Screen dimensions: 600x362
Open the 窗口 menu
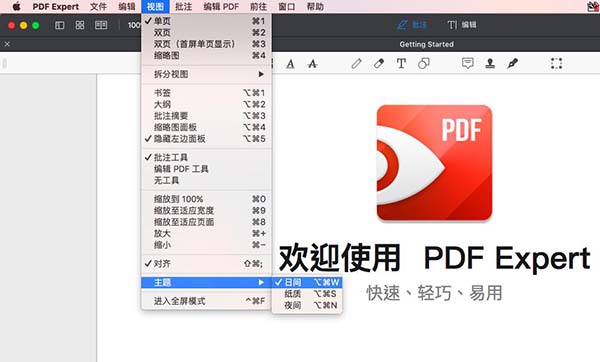pos(287,7)
